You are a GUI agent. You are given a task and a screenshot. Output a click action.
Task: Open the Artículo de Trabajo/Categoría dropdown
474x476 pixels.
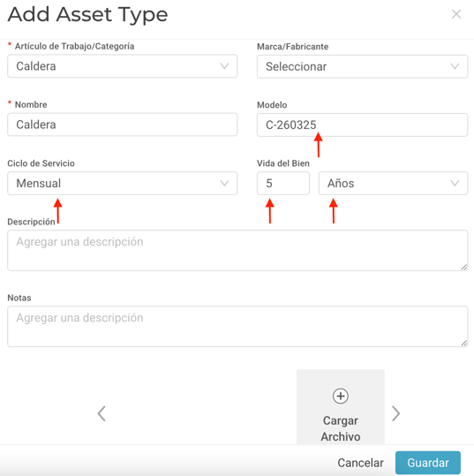[x=123, y=66]
